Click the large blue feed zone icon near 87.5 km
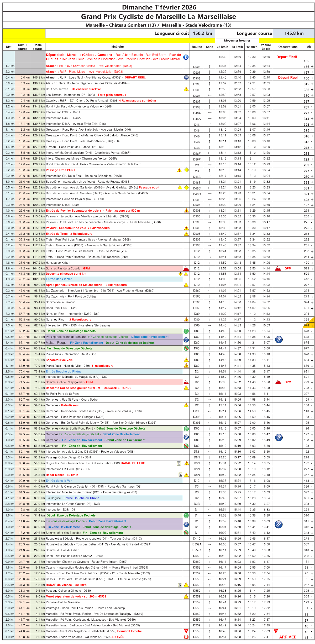The height and width of the screenshot is (644, 315). (279, 437)
